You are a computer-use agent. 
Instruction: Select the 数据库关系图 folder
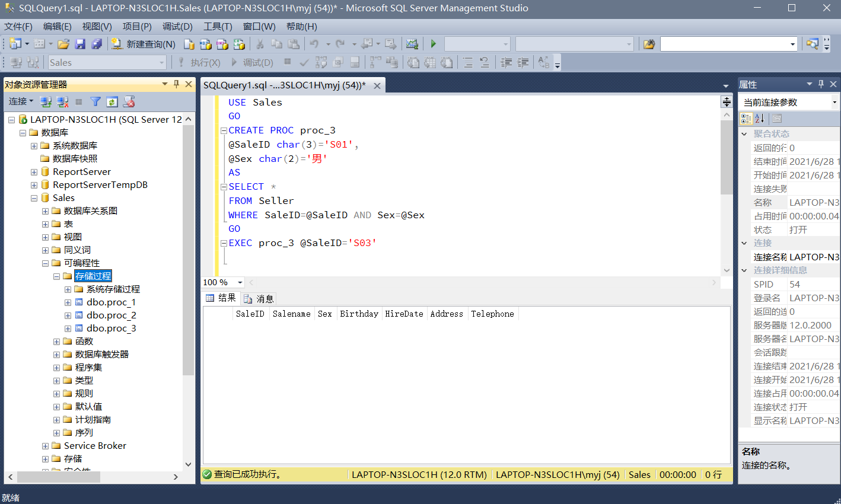[x=91, y=211]
